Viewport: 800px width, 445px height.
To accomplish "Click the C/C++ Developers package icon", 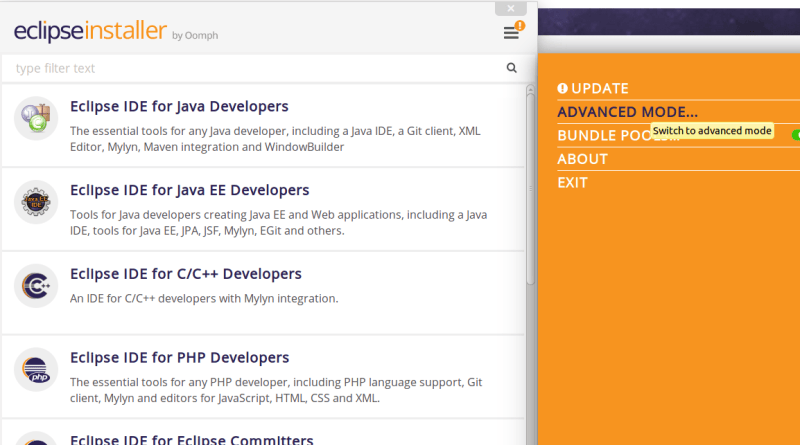I will [36, 286].
